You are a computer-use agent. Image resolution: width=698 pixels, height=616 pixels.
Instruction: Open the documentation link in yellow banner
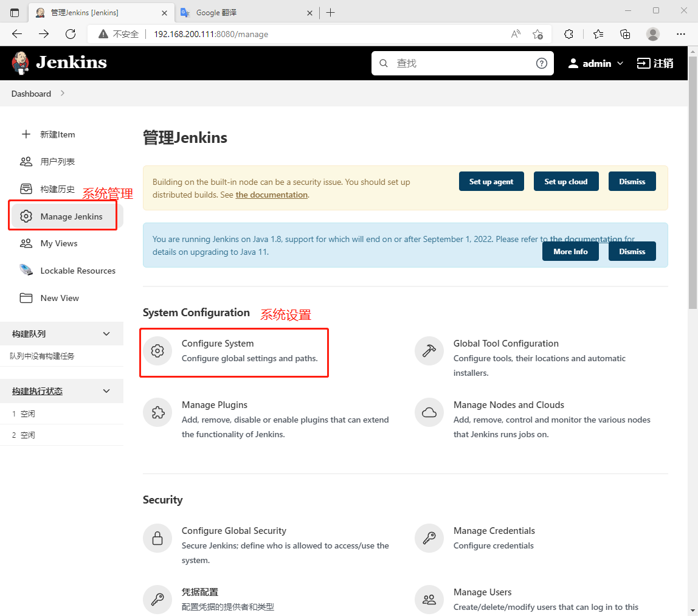(x=272, y=195)
